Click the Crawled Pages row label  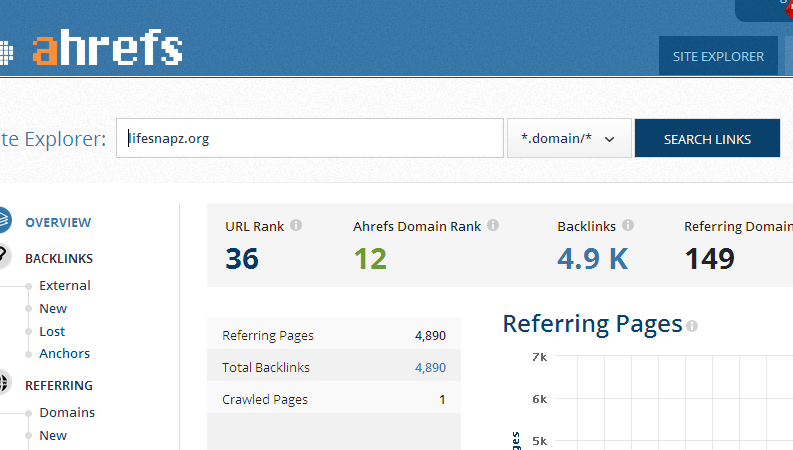point(265,399)
